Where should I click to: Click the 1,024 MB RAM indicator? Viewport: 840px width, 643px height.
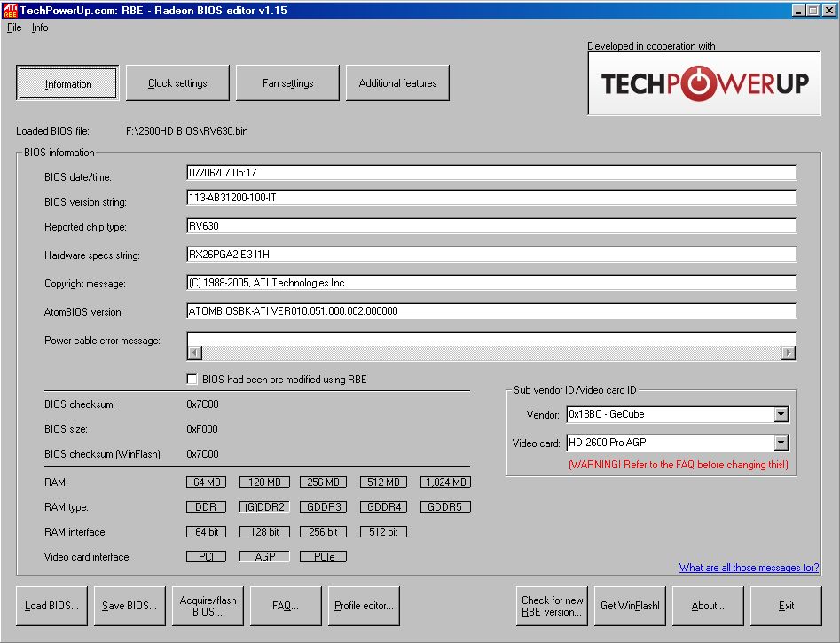click(445, 482)
